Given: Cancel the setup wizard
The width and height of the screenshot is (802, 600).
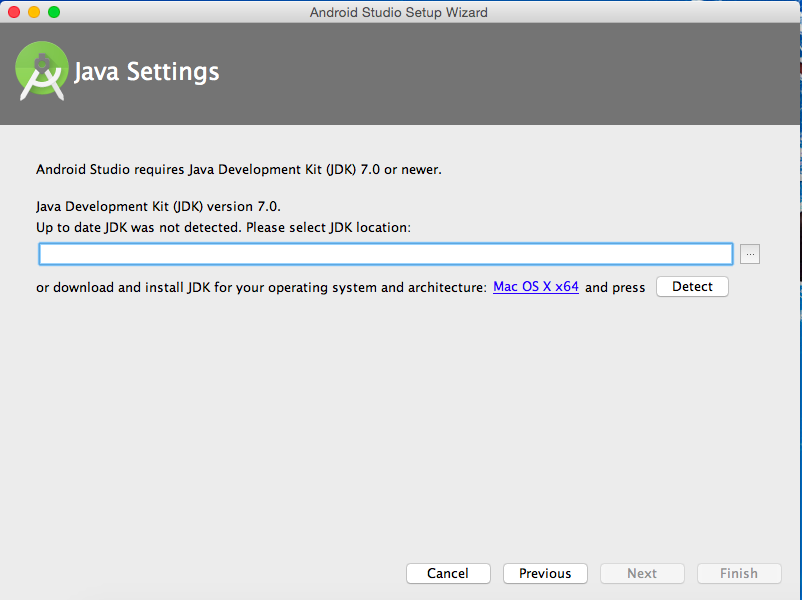Looking at the screenshot, I should [448, 573].
